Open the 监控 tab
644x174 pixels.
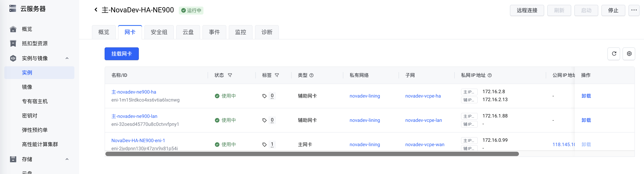[240, 32]
